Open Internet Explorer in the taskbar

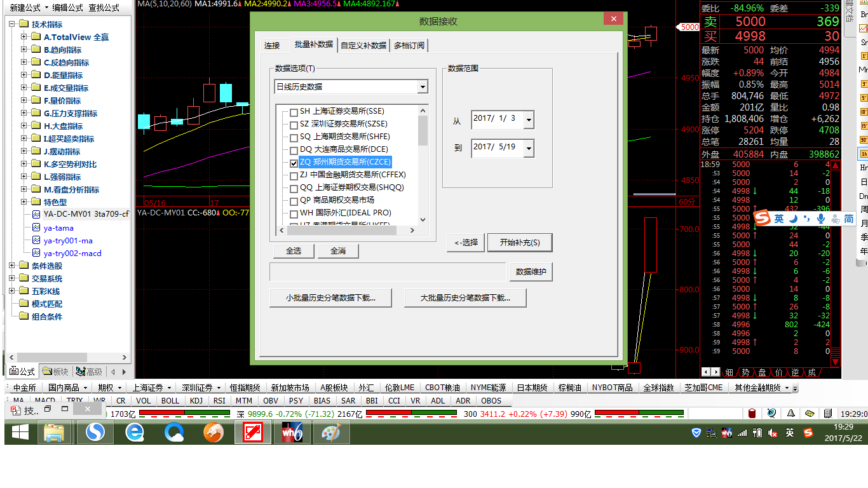135,433
